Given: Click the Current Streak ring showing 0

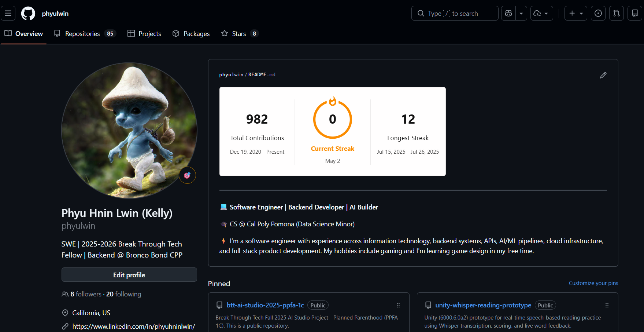Looking at the screenshot, I should click(333, 119).
